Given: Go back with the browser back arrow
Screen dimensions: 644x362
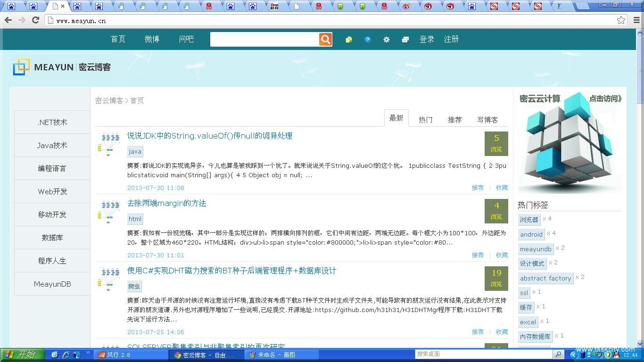Looking at the screenshot, I should (8, 20).
